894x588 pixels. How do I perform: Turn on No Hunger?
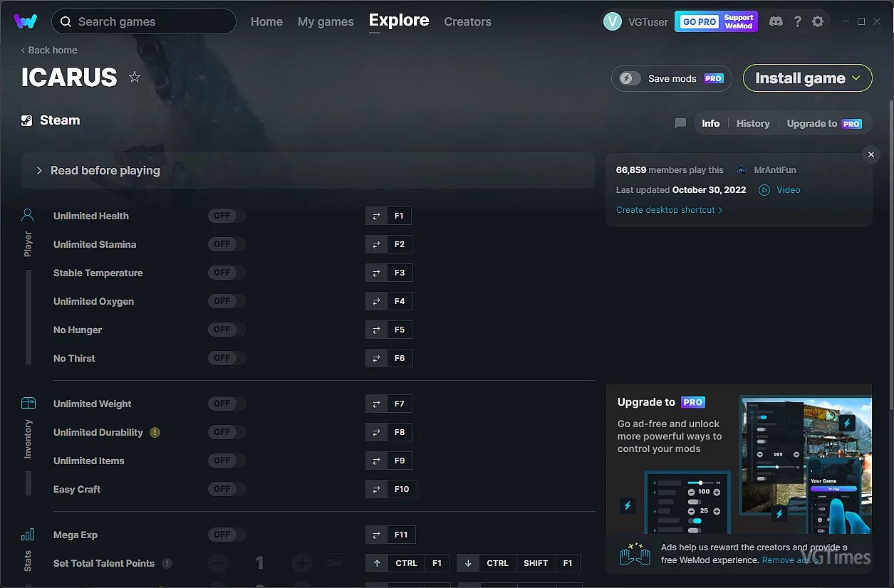(x=227, y=330)
